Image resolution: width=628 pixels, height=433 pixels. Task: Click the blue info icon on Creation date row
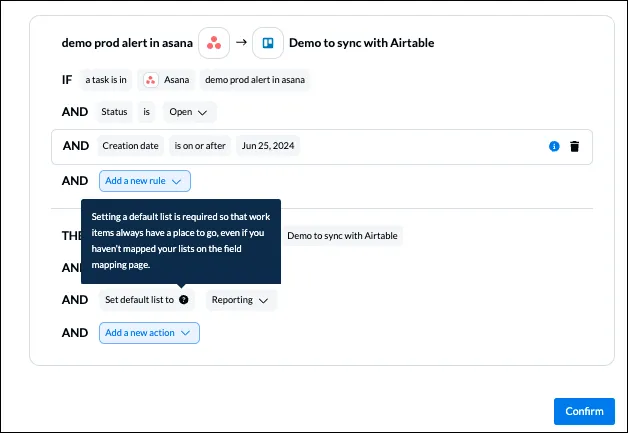click(x=554, y=146)
